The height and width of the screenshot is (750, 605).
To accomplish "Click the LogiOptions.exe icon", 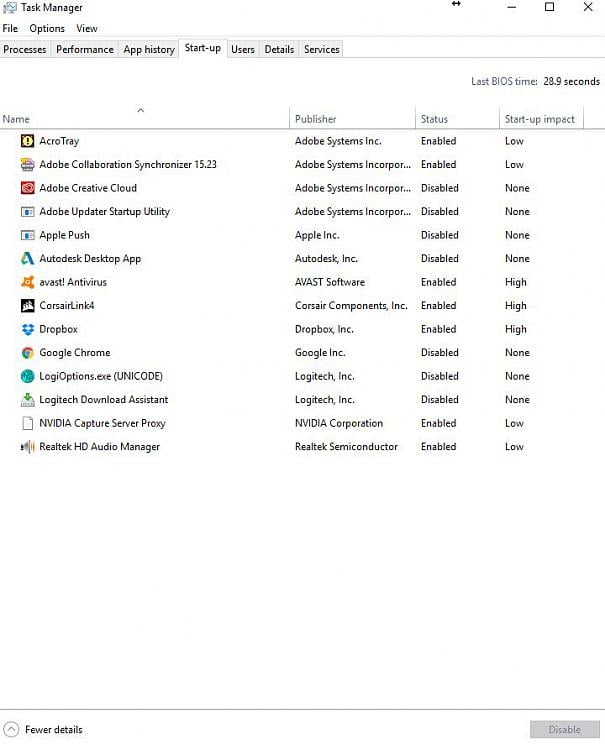I will [x=28, y=376].
